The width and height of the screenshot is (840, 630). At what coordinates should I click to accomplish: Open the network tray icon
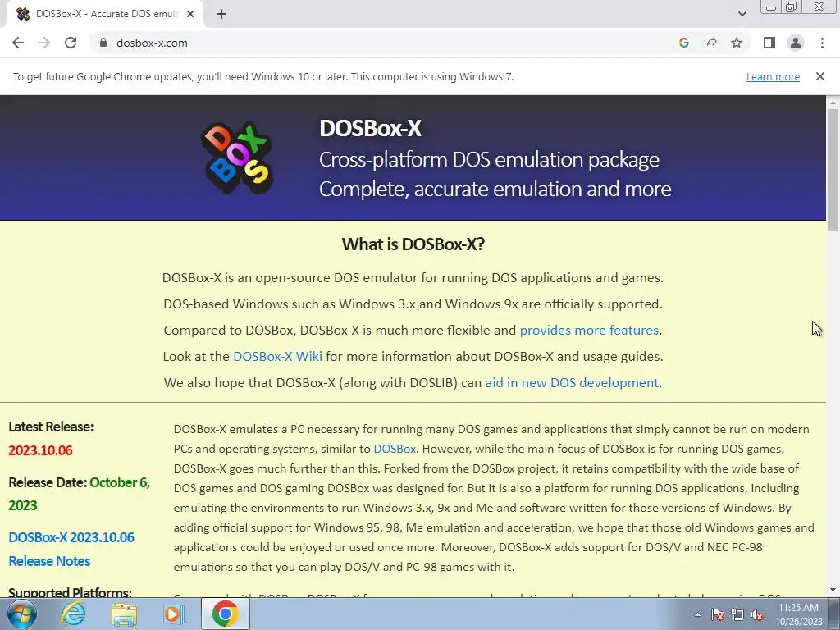point(737,614)
